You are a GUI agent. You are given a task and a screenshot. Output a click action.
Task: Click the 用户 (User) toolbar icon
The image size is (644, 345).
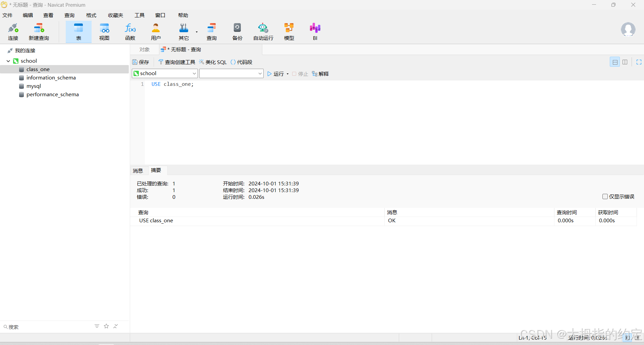pos(156,32)
